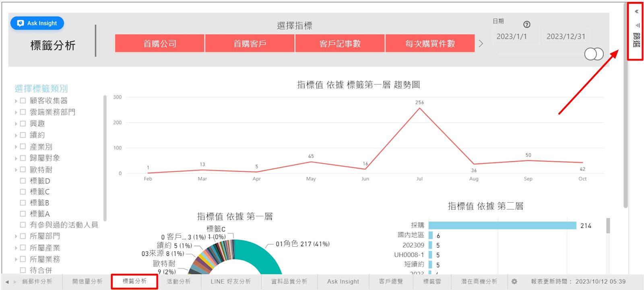Tick the 顧客收集器 checkbox
The width and height of the screenshot is (644, 290).
coord(23,101)
